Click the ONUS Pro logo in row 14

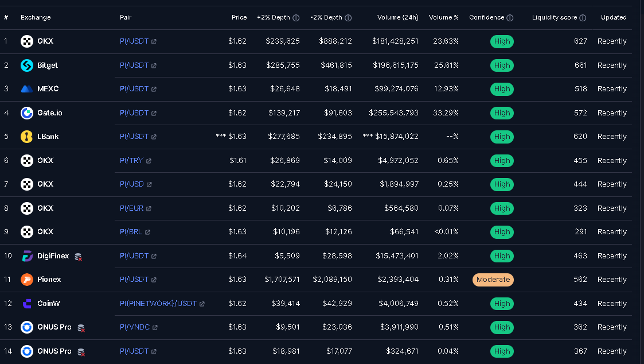[x=27, y=351]
